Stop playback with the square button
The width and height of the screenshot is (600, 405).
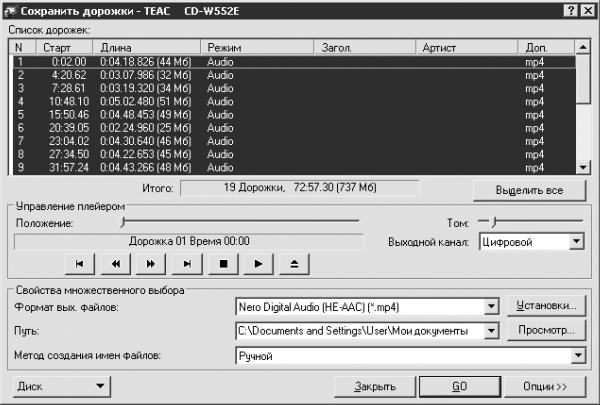(223, 264)
